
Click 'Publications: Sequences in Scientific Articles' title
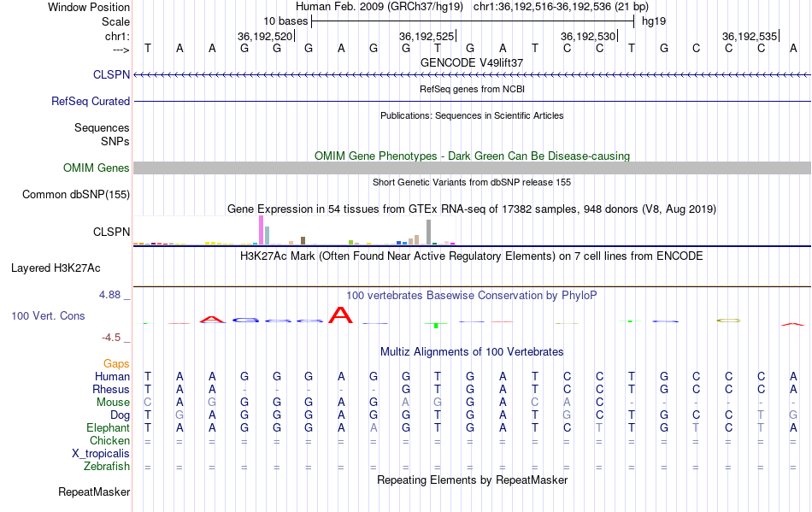pyautogui.click(x=472, y=115)
